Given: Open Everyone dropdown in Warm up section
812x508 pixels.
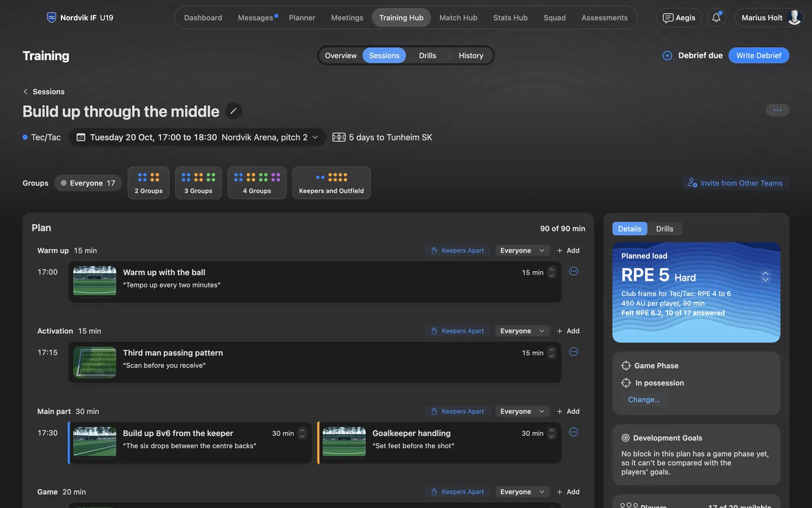Looking at the screenshot, I should point(522,251).
